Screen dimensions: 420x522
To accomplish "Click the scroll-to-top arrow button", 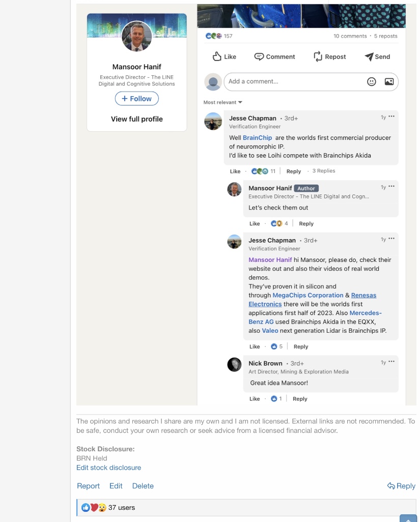I will 408,519.
